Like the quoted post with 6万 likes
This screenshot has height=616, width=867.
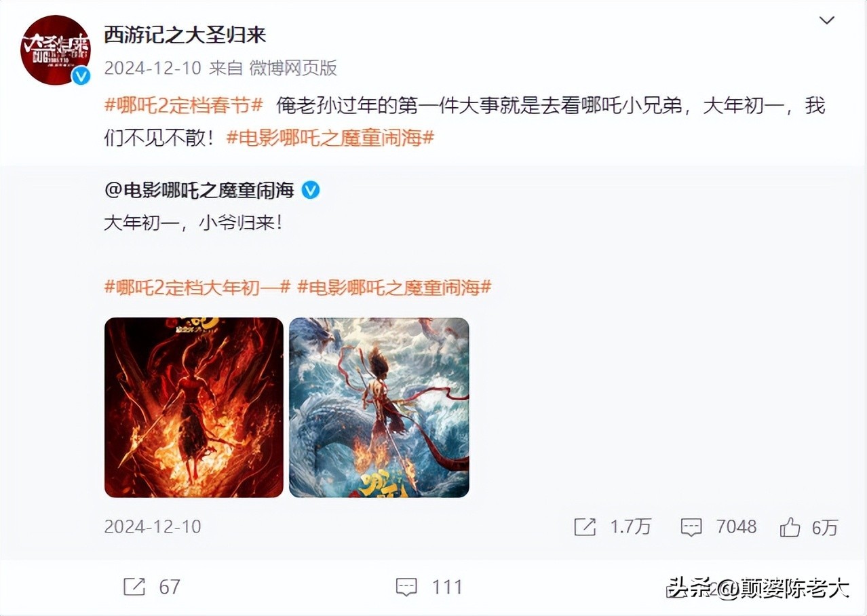(x=790, y=527)
